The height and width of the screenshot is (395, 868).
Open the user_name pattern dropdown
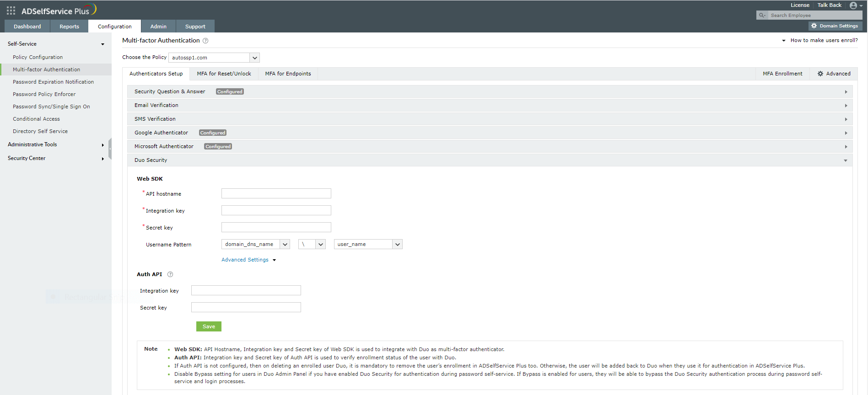[368, 244]
